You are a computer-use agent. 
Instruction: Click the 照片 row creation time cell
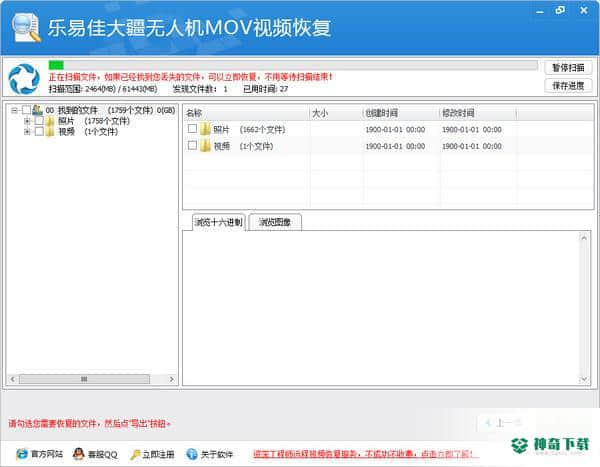(x=395, y=130)
